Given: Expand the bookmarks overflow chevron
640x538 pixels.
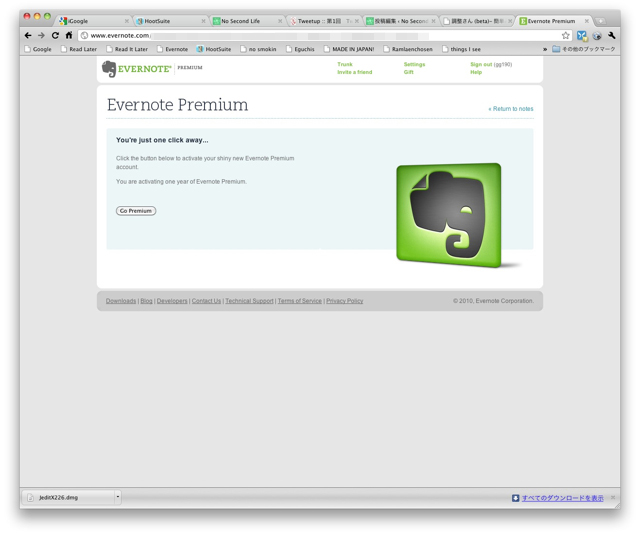Looking at the screenshot, I should (x=545, y=49).
